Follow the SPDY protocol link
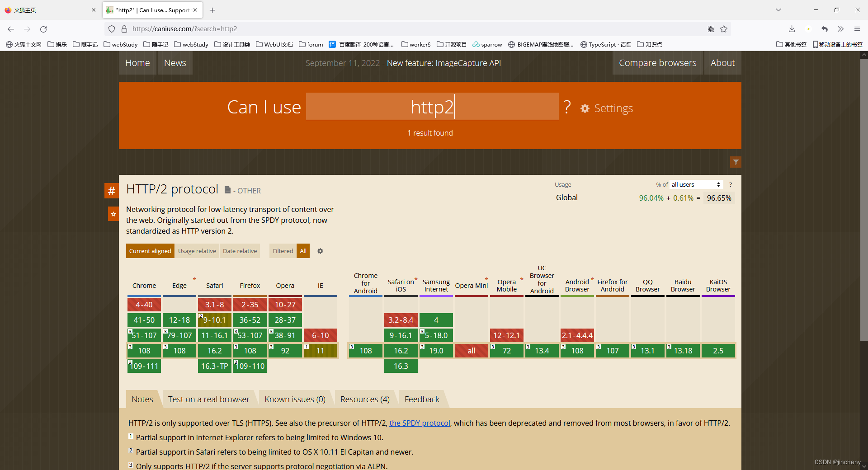This screenshot has height=470, width=868. tap(419, 423)
